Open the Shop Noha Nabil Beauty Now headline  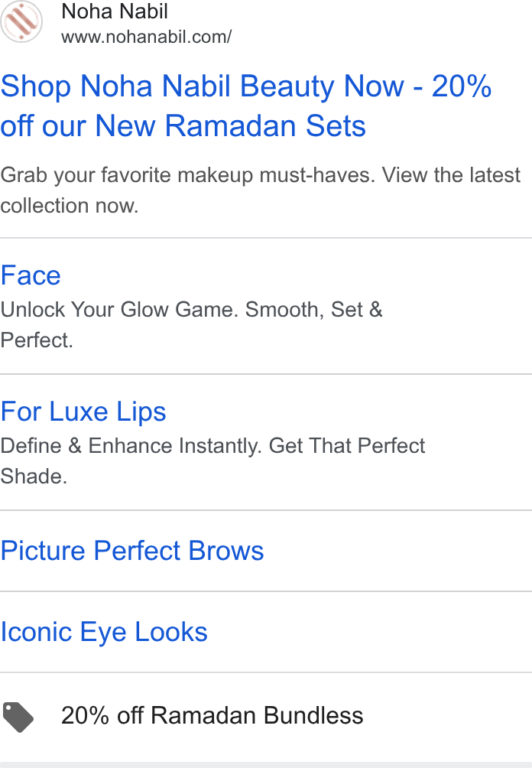coord(246,106)
